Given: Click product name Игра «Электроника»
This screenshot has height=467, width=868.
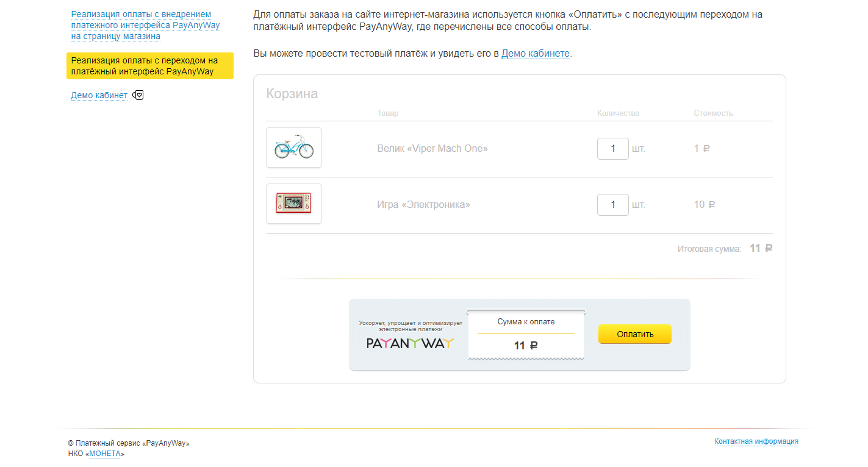Looking at the screenshot, I should 423,205.
